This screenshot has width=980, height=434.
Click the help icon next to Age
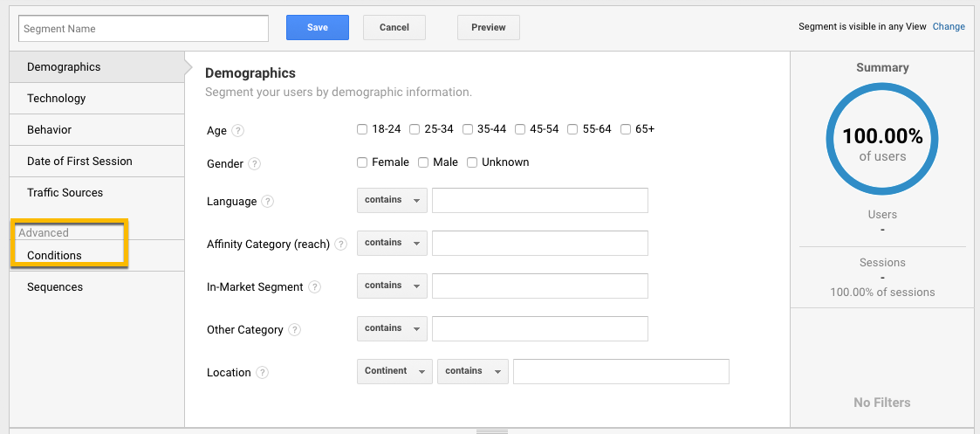point(237,131)
